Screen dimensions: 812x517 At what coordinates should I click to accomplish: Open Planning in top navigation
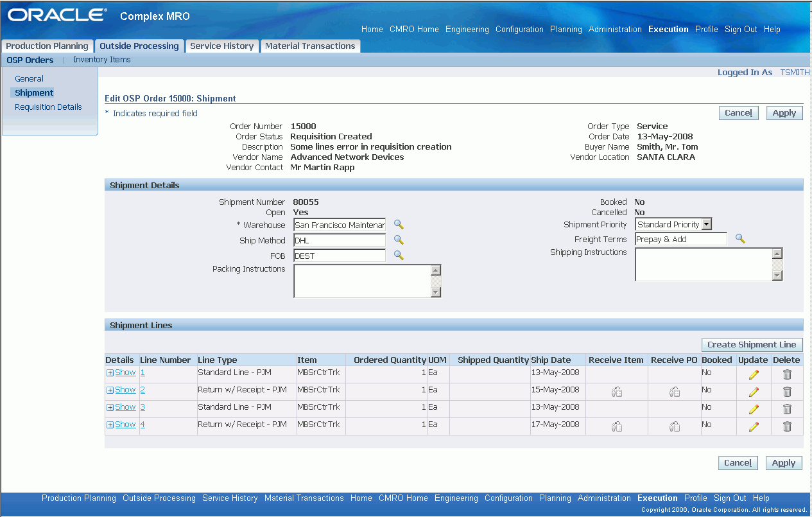(566, 30)
